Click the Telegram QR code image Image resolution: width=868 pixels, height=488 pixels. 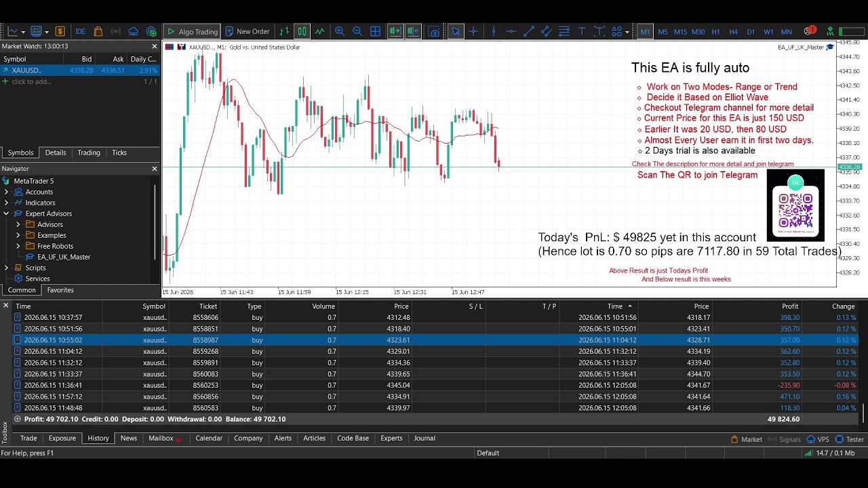[795, 205]
